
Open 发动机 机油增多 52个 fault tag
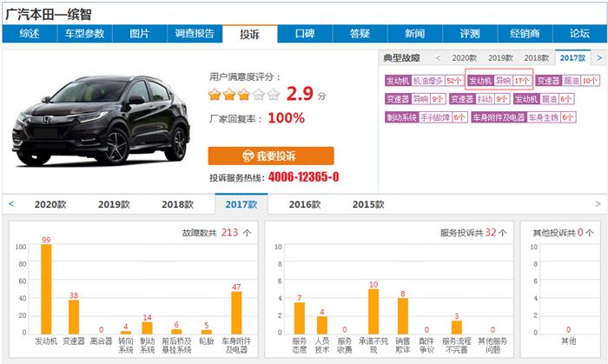[424, 81]
